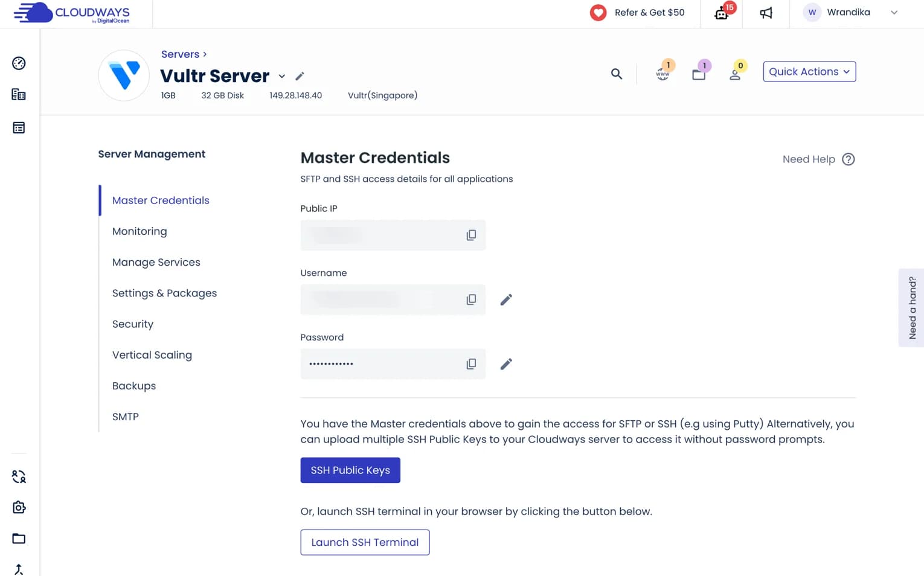Edit the Password with the pencil icon
924x576 pixels.
[x=506, y=364]
